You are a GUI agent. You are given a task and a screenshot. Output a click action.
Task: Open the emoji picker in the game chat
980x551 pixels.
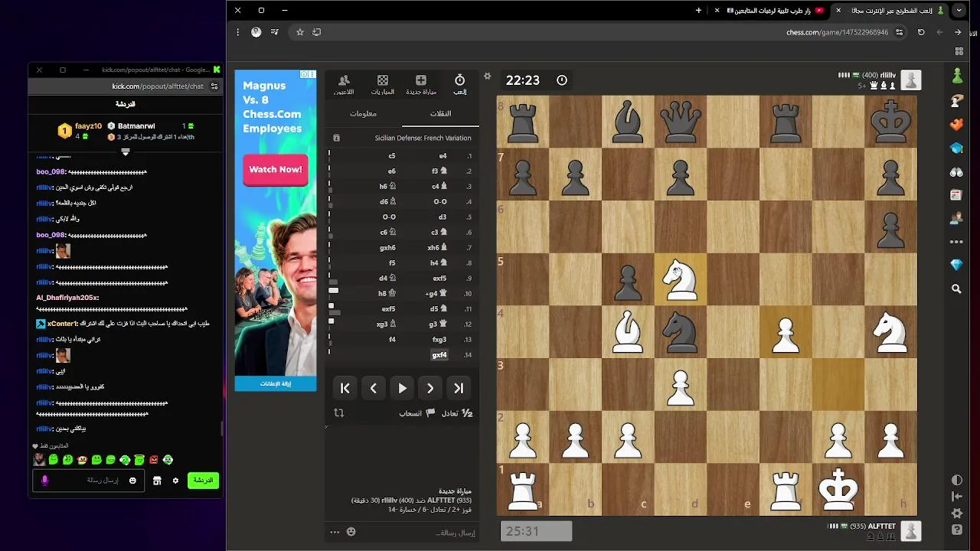click(x=351, y=532)
